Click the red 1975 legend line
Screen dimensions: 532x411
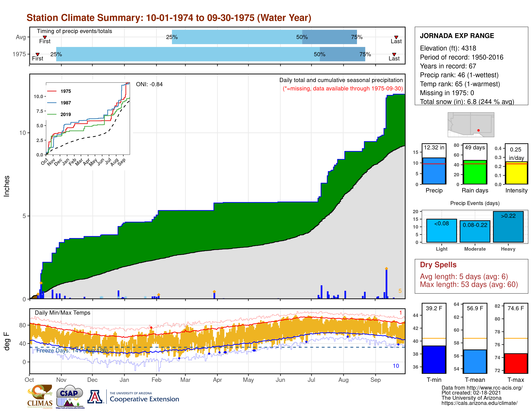click(x=52, y=91)
